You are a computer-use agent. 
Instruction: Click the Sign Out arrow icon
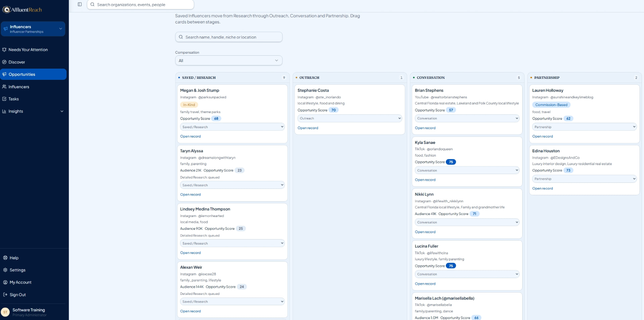tap(5, 295)
